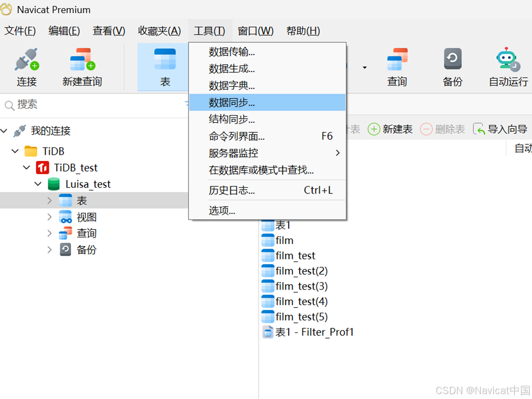Open the 自动运行 automation robot icon

coord(507,60)
